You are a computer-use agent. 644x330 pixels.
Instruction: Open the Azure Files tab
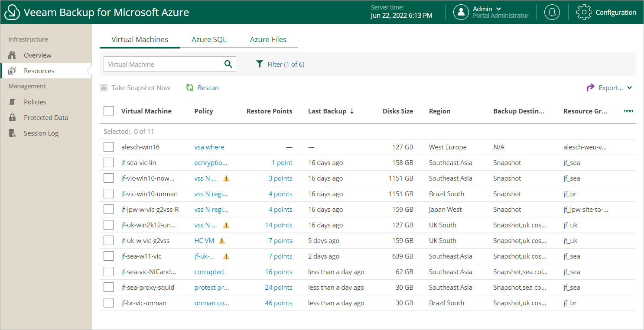(268, 39)
